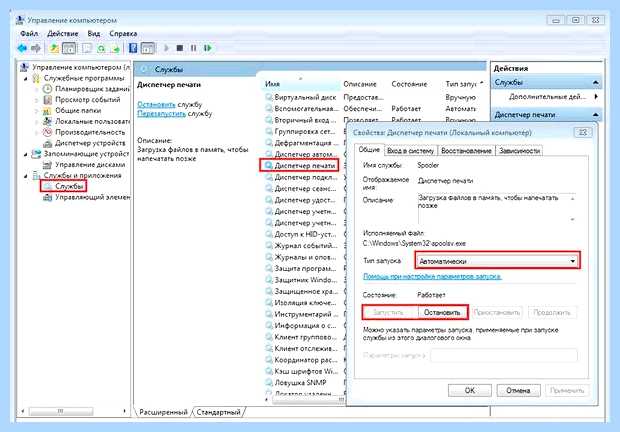Select Просмотр событий tree node
The width and height of the screenshot is (620, 432).
[87, 100]
